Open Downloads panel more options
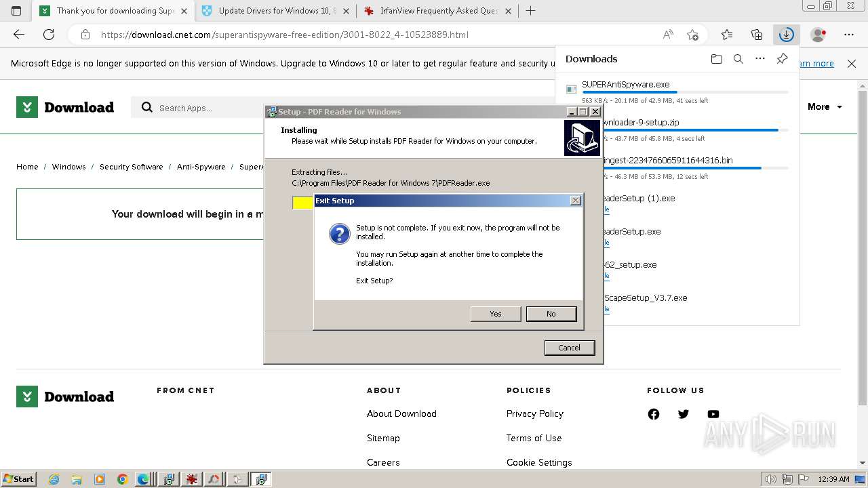Image resolution: width=868 pixels, height=488 pixels. point(760,59)
